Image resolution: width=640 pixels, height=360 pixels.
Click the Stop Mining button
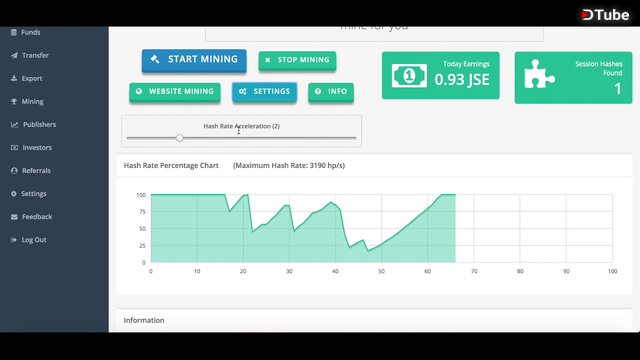tap(297, 60)
